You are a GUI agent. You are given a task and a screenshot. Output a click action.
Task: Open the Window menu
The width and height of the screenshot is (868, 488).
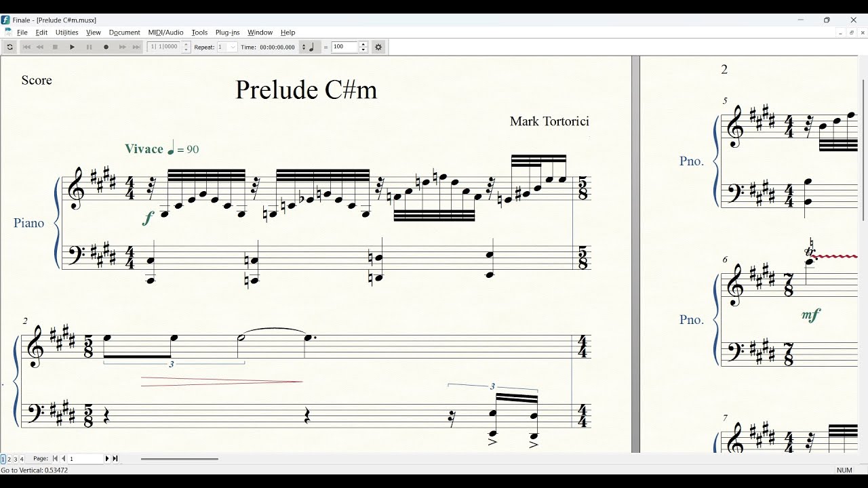coord(260,33)
